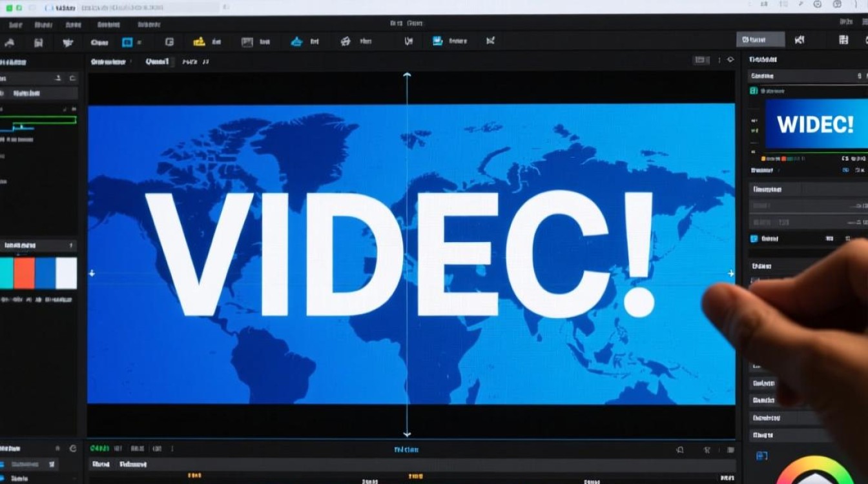
Task: Select the teal color swatch
Action: [6, 273]
